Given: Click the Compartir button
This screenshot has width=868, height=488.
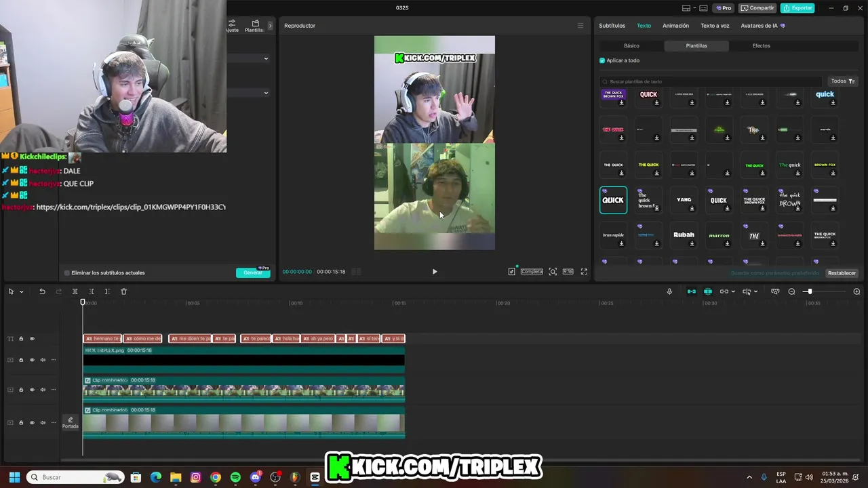Looking at the screenshot, I should [757, 8].
